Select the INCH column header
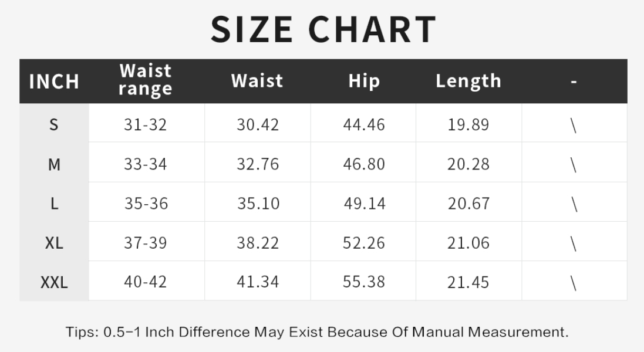Image resolution: width=644 pixels, height=352 pixels. pos(54,82)
